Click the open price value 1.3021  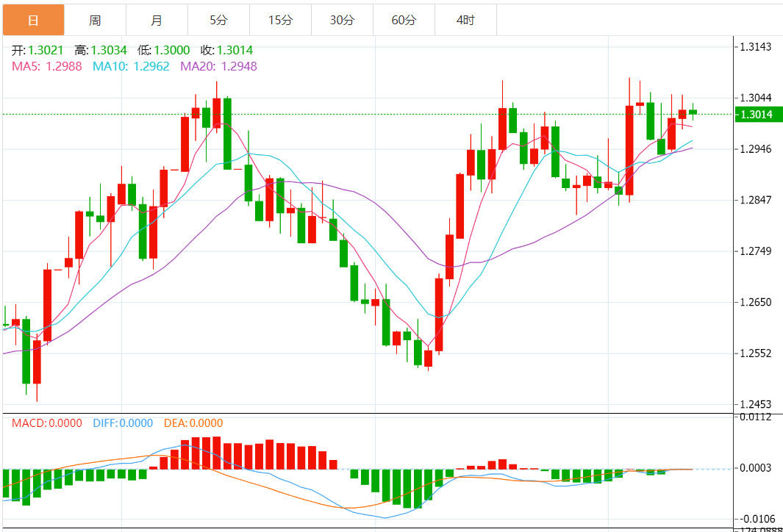pyautogui.click(x=46, y=51)
